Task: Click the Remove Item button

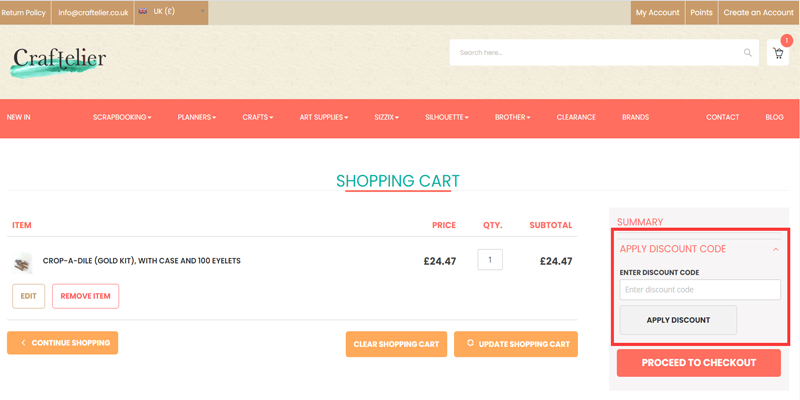Action: tap(85, 296)
